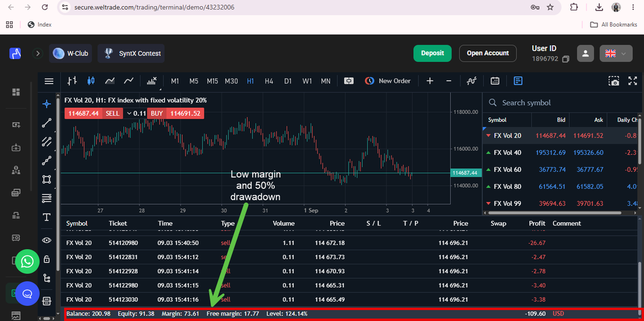The width and height of the screenshot is (644, 321).
Task: Select position with ticket 514120980
Action: tap(350, 243)
